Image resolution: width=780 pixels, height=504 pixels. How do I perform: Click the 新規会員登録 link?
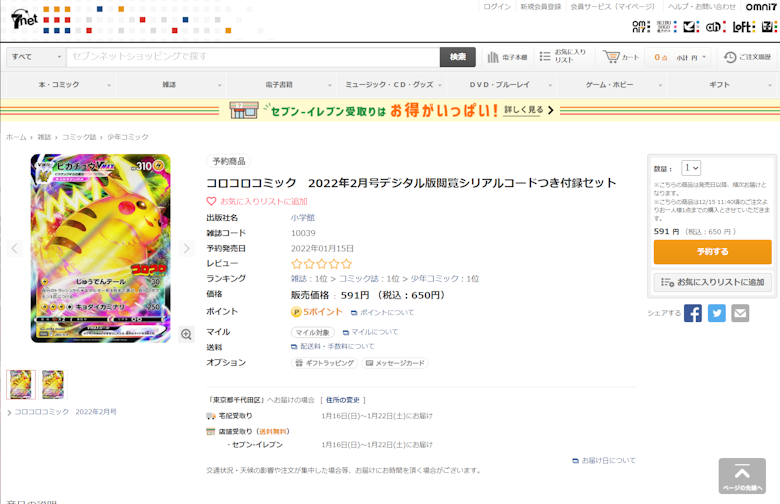pyautogui.click(x=541, y=6)
